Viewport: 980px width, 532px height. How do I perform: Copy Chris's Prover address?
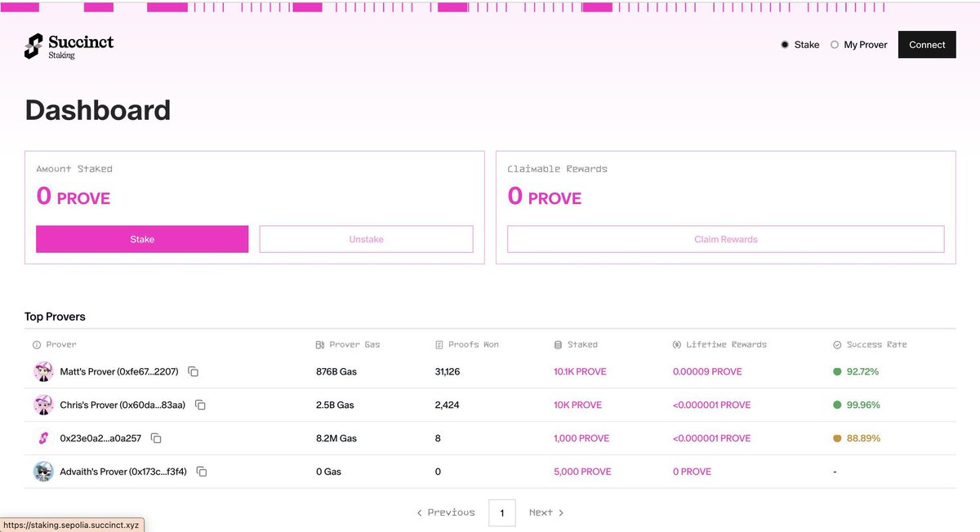tap(200, 405)
